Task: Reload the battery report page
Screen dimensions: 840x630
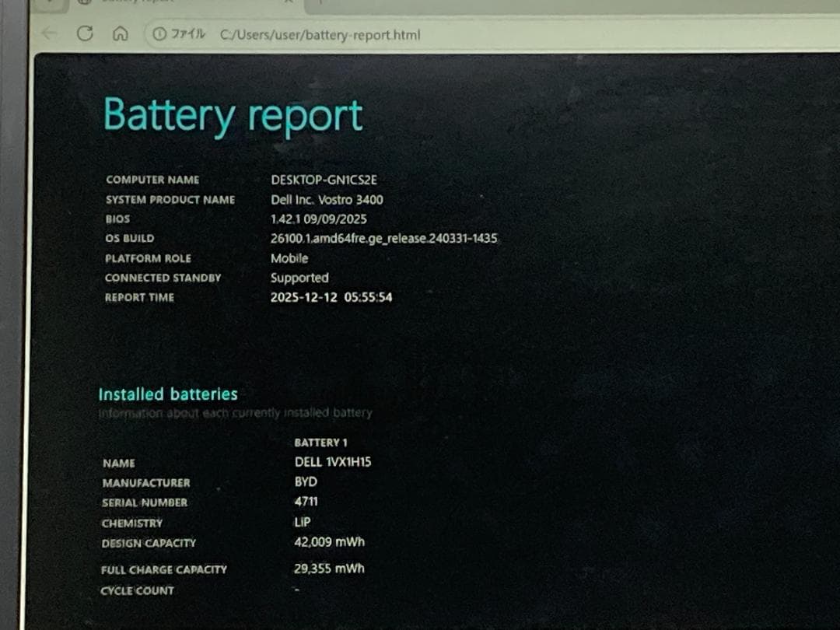Action: point(85,33)
